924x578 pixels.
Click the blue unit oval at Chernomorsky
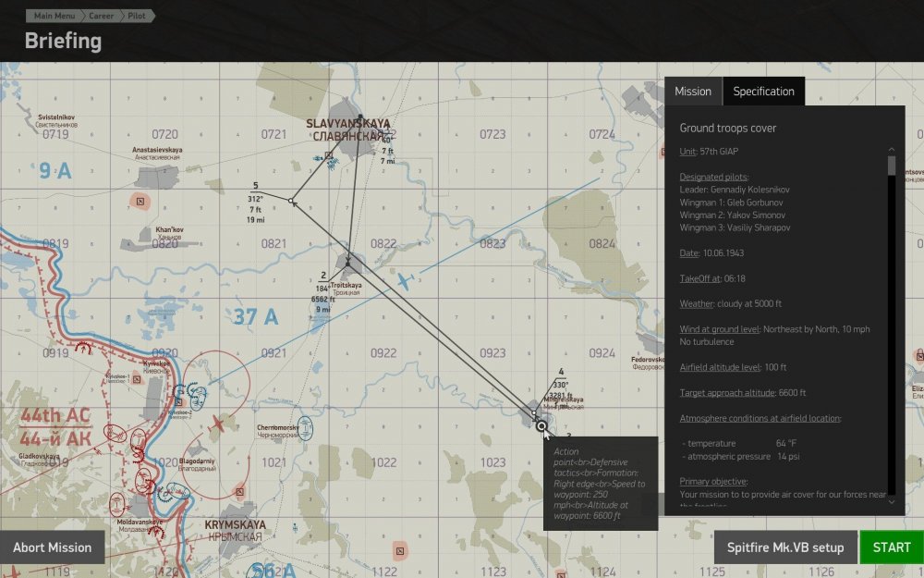305,429
